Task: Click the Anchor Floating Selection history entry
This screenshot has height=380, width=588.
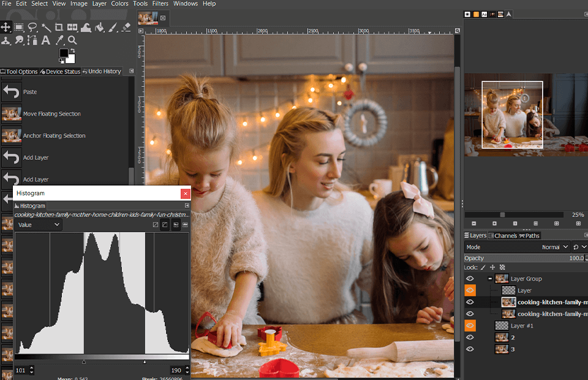Action: pos(54,135)
